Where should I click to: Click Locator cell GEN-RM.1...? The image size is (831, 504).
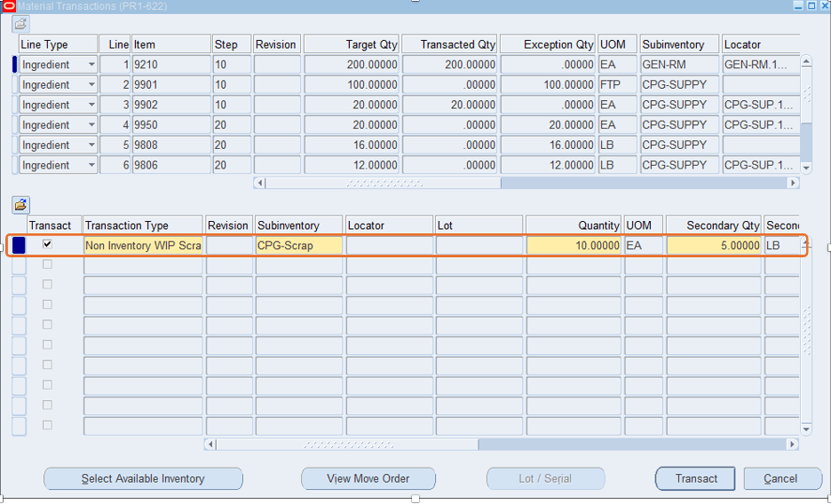click(x=761, y=65)
